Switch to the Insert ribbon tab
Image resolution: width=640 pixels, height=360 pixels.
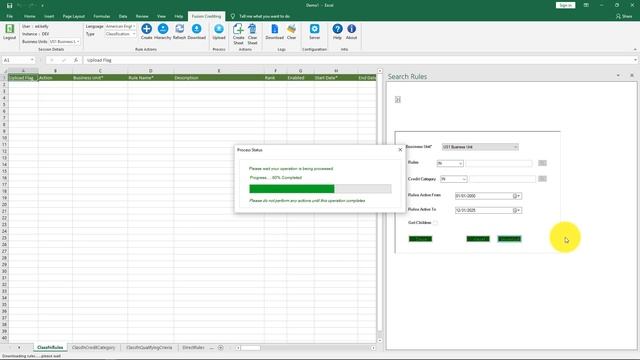coord(49,16)
